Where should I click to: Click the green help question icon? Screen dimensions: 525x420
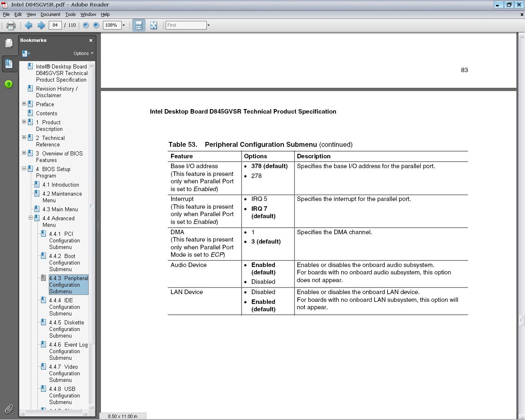tap(9, 84)
